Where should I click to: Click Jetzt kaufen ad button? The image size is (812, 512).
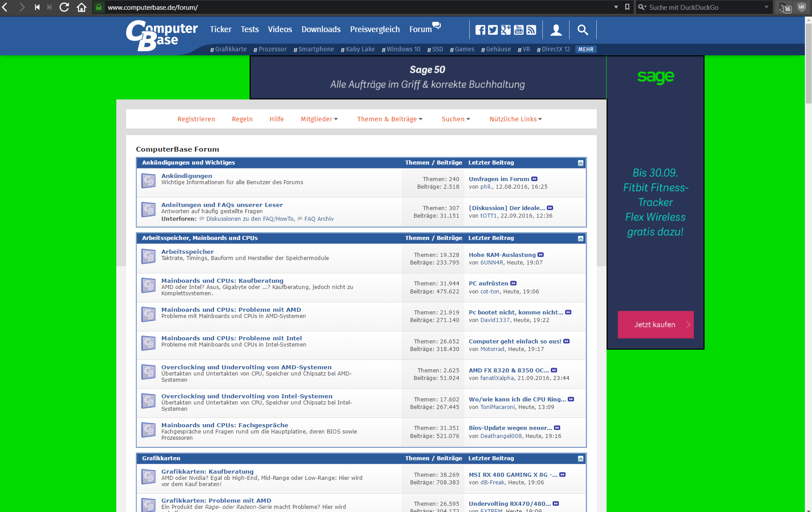click(655, 324)
